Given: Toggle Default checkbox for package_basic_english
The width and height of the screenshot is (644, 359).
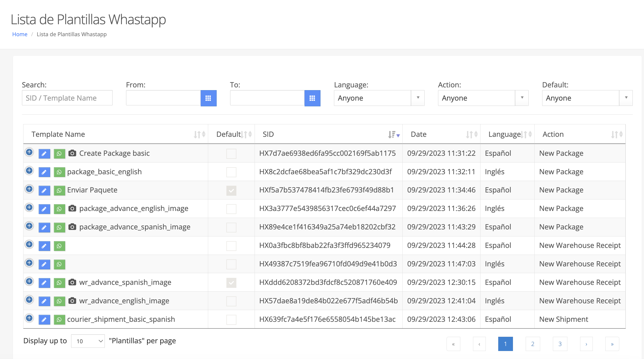Looking at the screenshot, I should pyautogui.click(x=231, y=172).
